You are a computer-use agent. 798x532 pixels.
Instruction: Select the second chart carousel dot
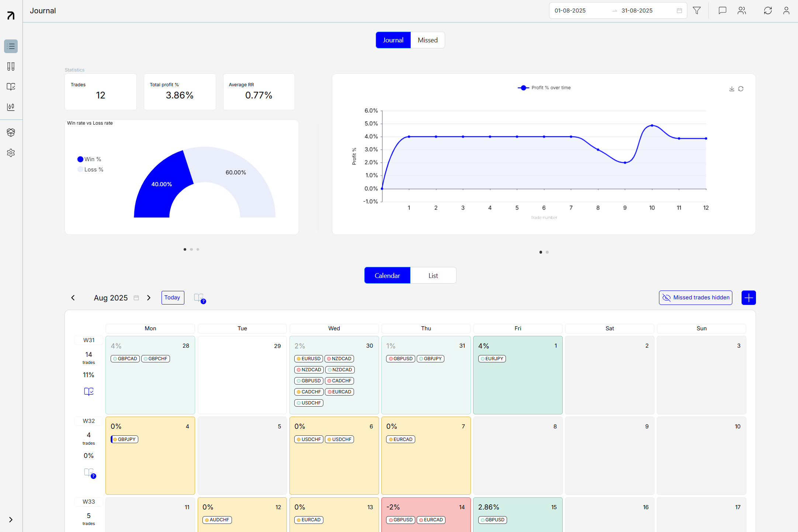pos(547,252)
